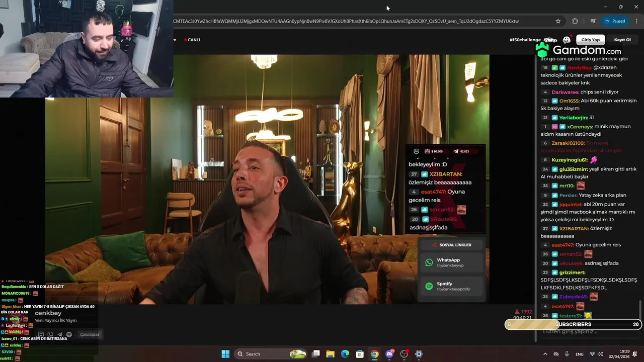
Task: Click username Zubeyde45 in chat
Action: 573,297
